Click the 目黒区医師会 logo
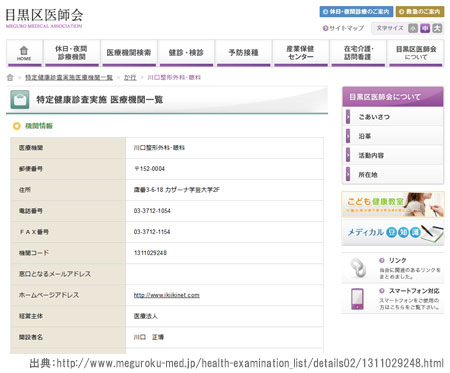The width and height of the screenshot is (450, 373). point(44,17)
